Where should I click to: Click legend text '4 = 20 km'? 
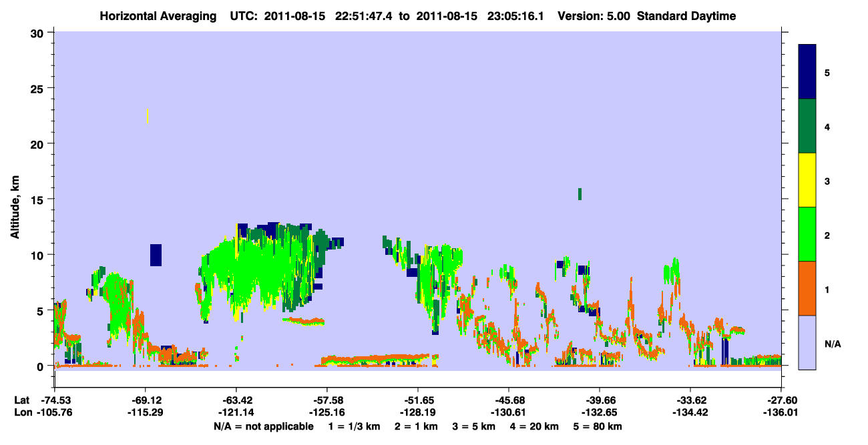pyautogui.click(x=535, y=426)
